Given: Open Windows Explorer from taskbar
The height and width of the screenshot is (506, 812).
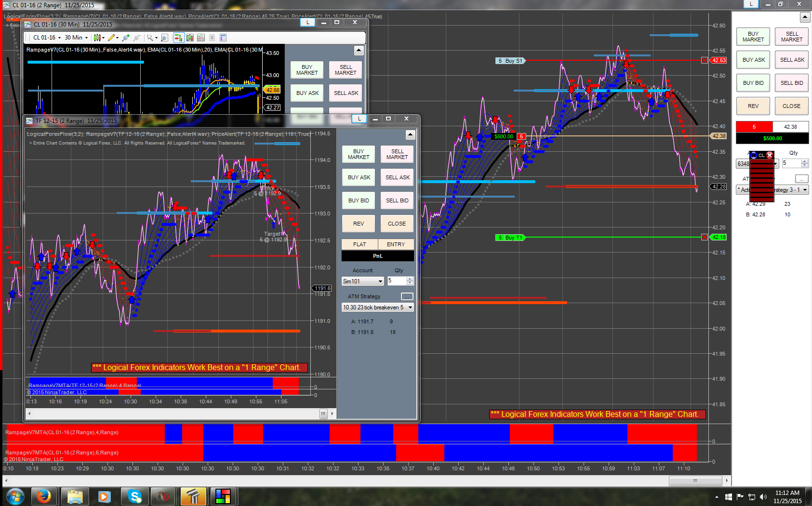Looking at the screenshot, I should point(75,496).
